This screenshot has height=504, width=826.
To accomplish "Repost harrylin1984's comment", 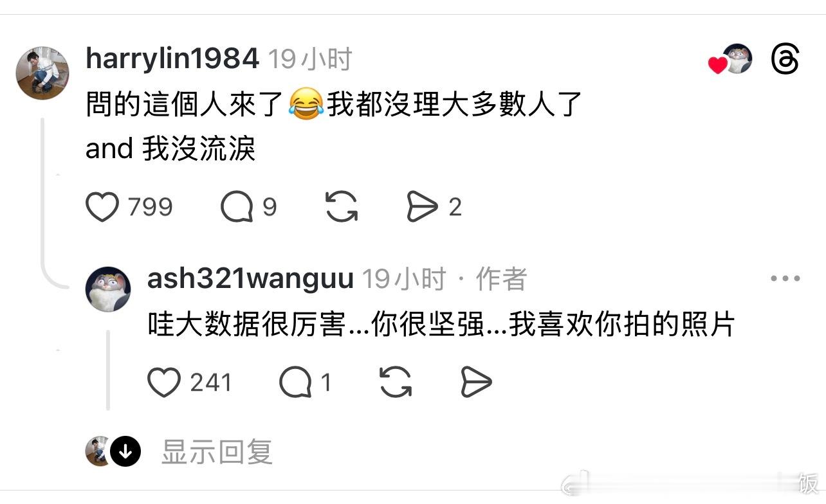I will pos(341,208).
